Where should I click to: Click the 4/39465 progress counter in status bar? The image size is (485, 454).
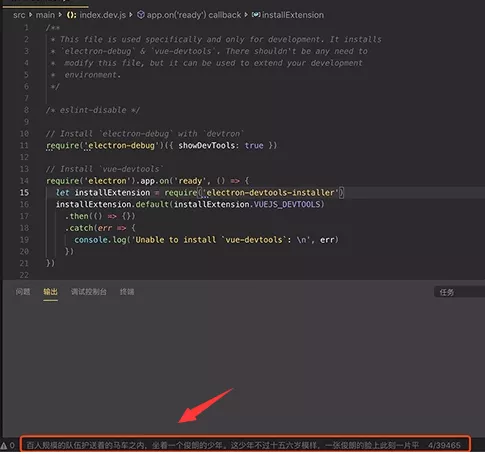pos(444,445)
